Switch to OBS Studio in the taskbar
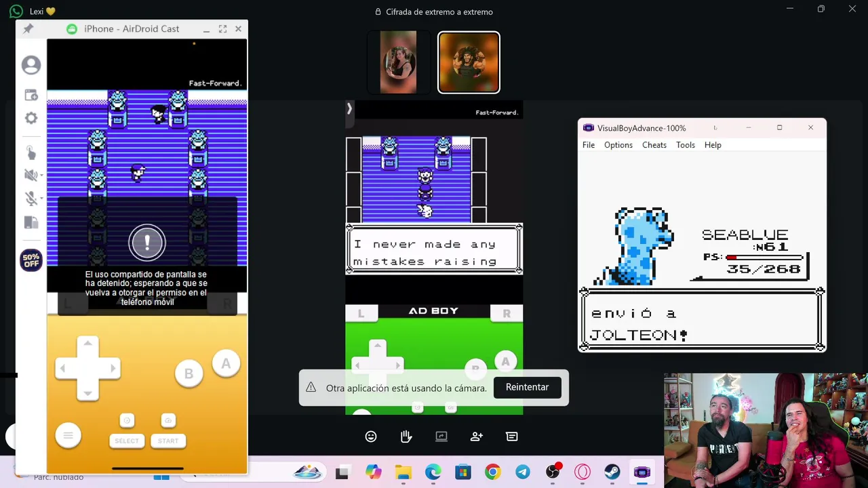Screen dimensions: 868x488 553,472
